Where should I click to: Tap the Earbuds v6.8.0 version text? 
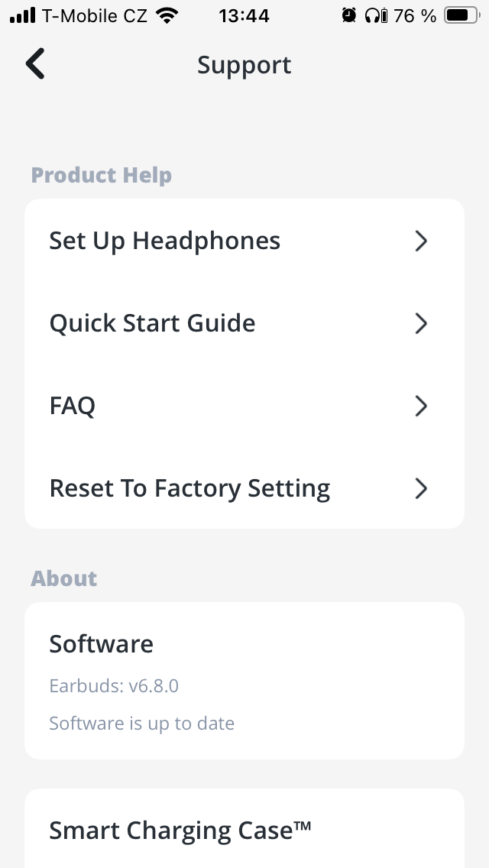[114, 686]
